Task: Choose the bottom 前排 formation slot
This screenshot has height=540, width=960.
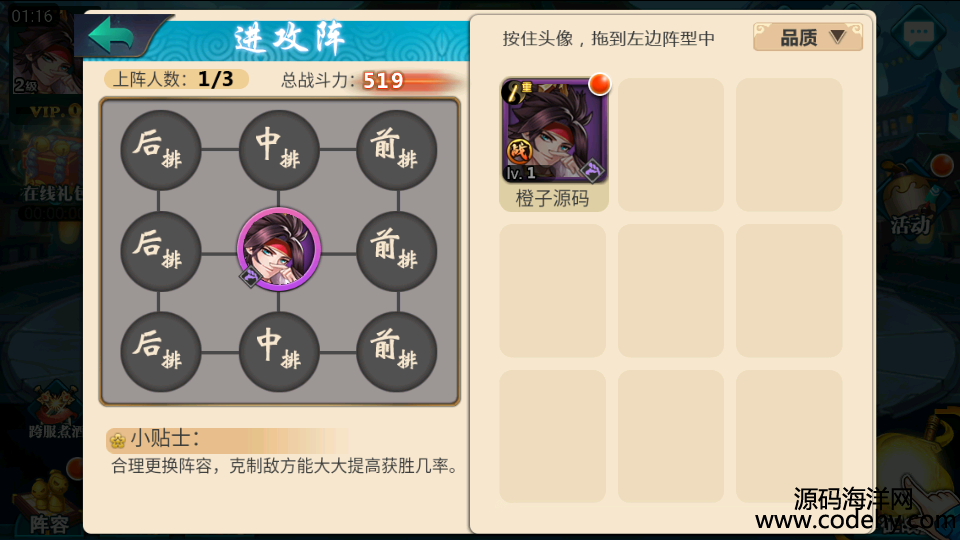Action: pos(396,351)
